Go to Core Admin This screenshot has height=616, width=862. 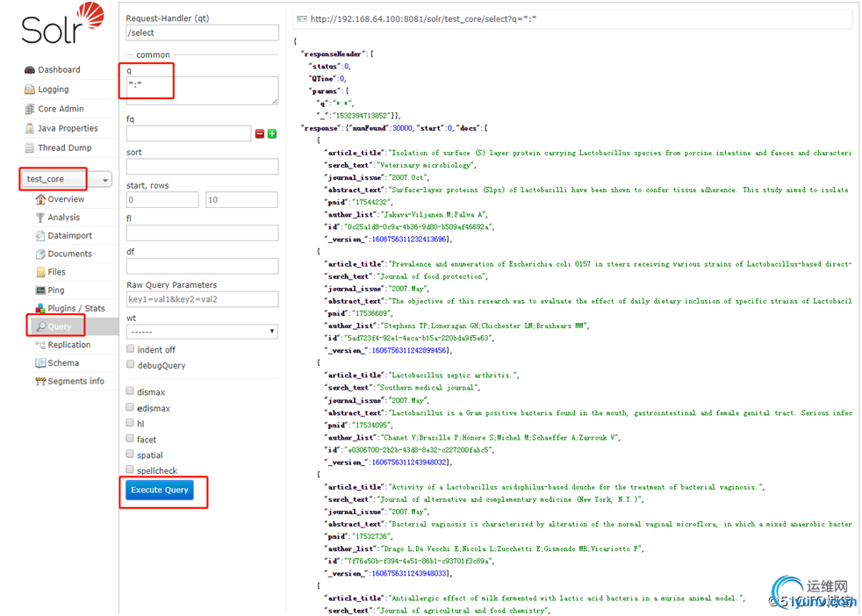61,109
